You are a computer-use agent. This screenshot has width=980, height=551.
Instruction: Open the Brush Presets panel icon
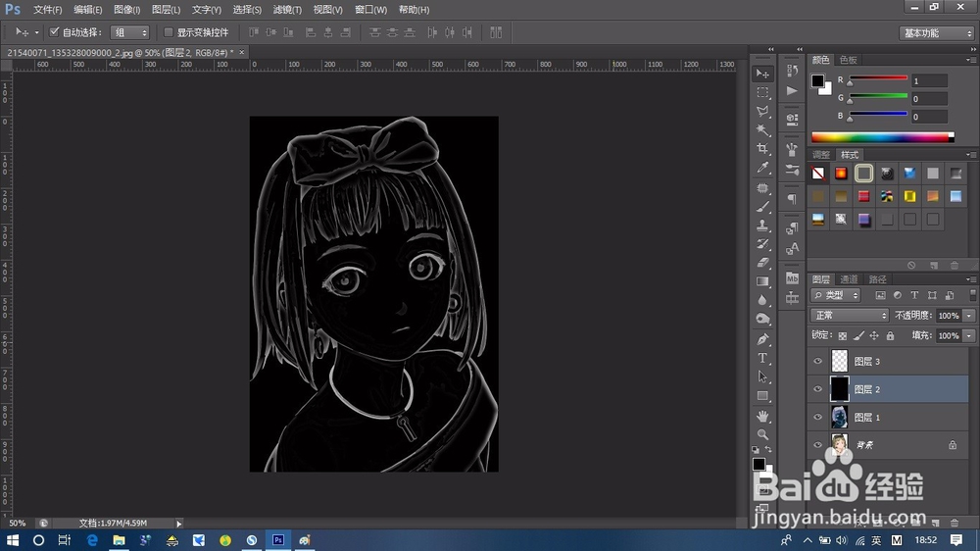click(793, 170)
